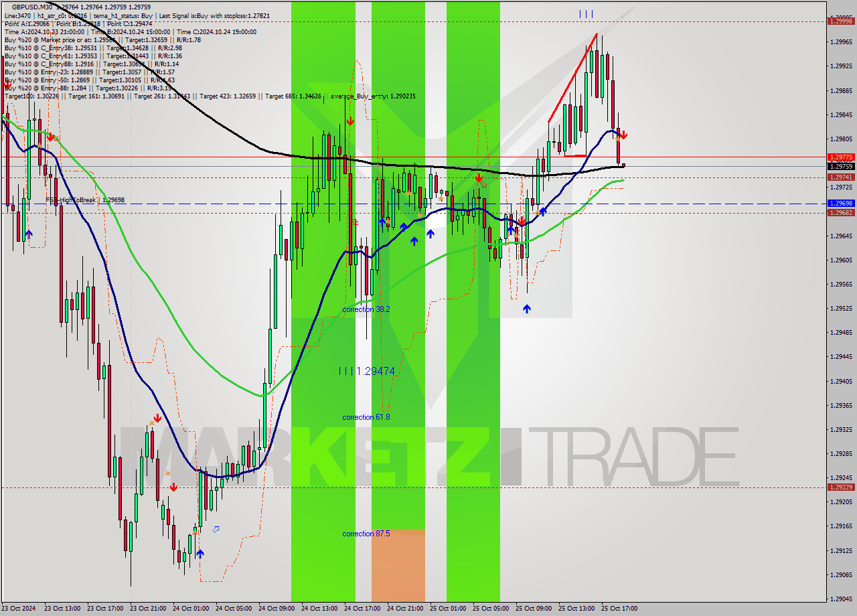This screenshot has width=857, height=616.
Task: Click the black 1.29759 current price tag
Action: (841, 166)
